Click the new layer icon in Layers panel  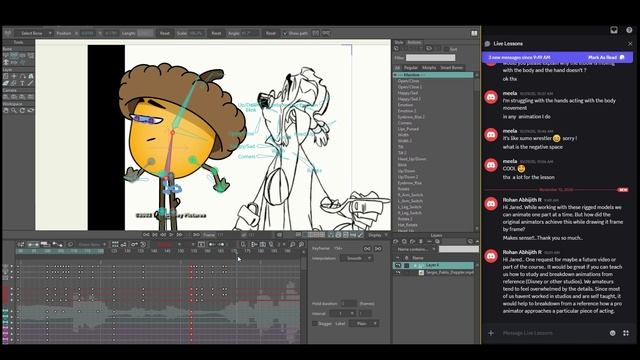(396, 241)
